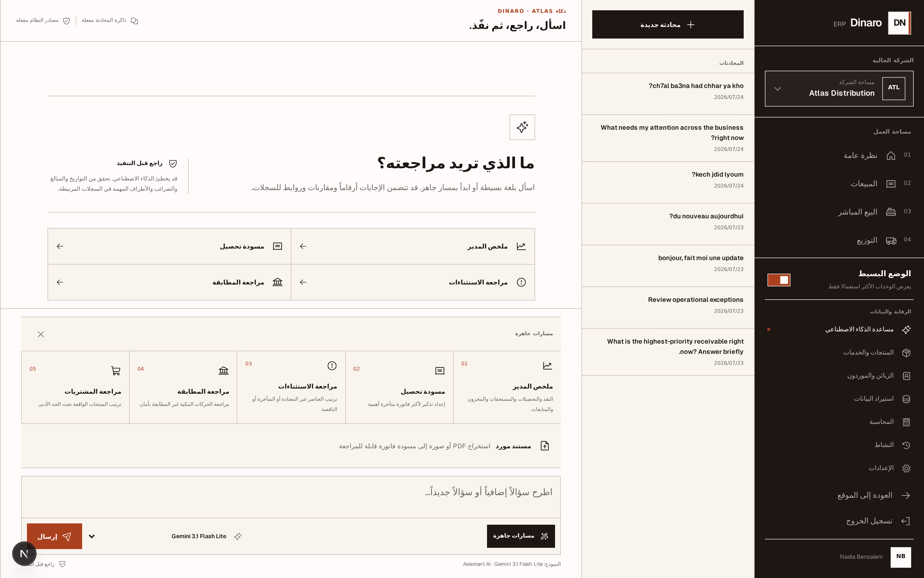Screen dimensions: 924x578
Task: Open the الزبائن والموردون contacts icon
Action: pyautogui.click(x=906, y=376)
